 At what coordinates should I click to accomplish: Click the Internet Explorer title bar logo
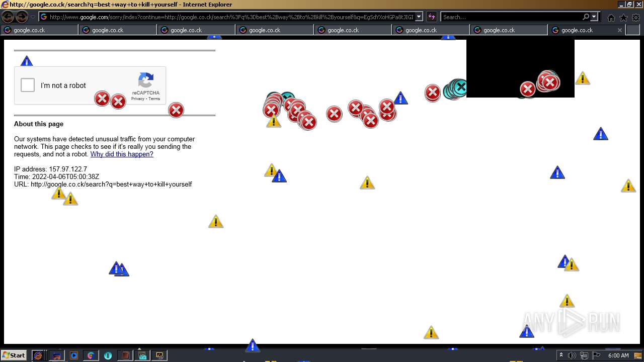[x=5, y=5]
